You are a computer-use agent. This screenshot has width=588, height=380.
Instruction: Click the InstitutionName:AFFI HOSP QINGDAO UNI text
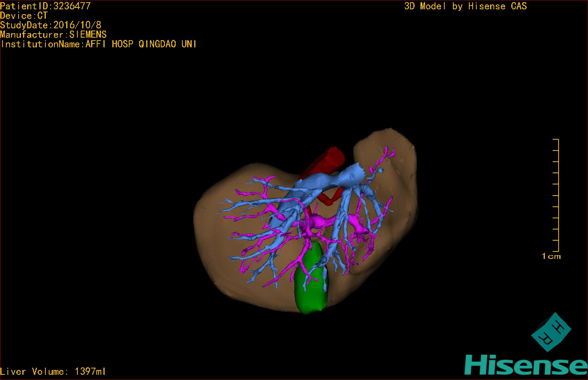click(99, 44)
